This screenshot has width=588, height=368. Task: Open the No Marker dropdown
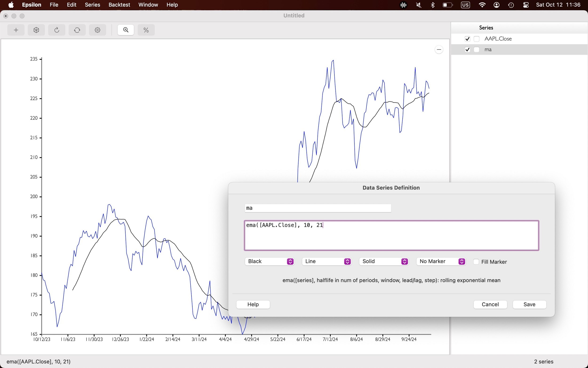pyautogui.click(x=441, y=261)
